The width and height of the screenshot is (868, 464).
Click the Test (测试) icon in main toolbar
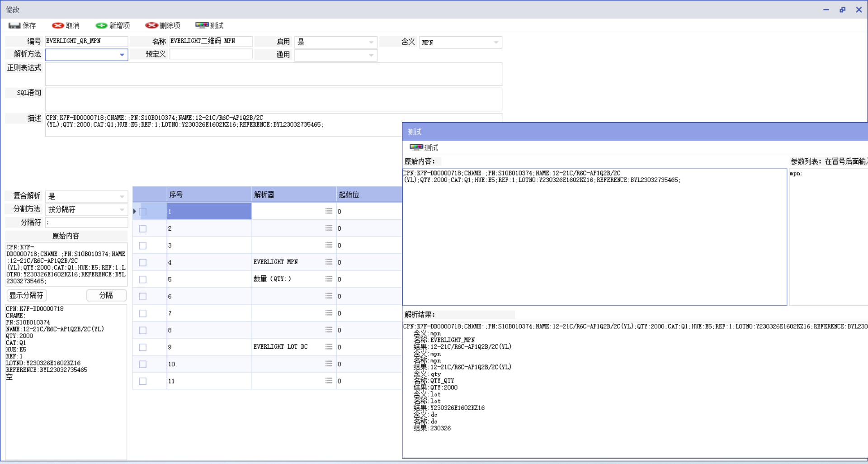[202, 26]
